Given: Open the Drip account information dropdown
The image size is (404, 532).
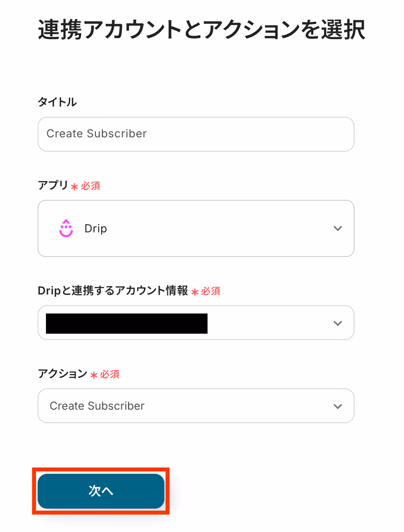Looking at the screenshot, I should 196,323.
